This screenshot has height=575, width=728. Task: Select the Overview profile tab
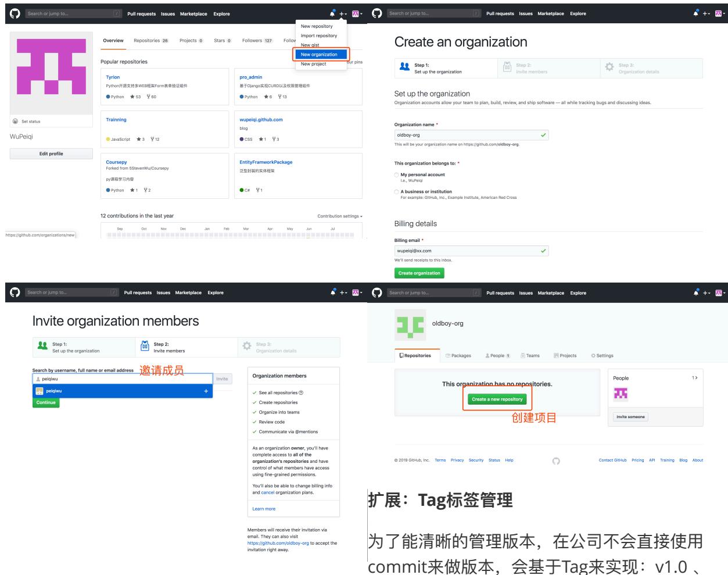pos(113,41)
